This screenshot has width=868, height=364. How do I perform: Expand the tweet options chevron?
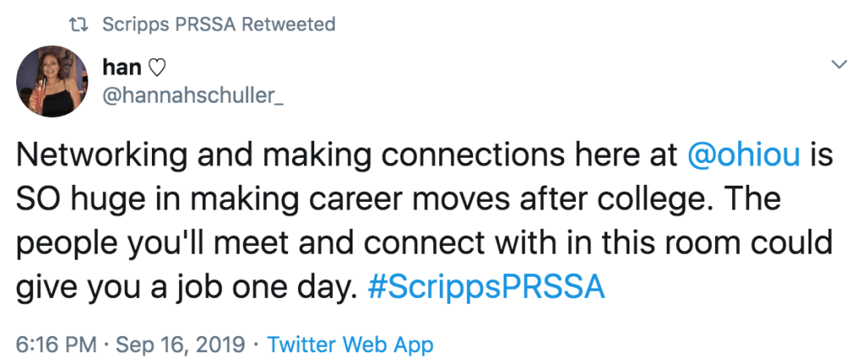point(839,65)
